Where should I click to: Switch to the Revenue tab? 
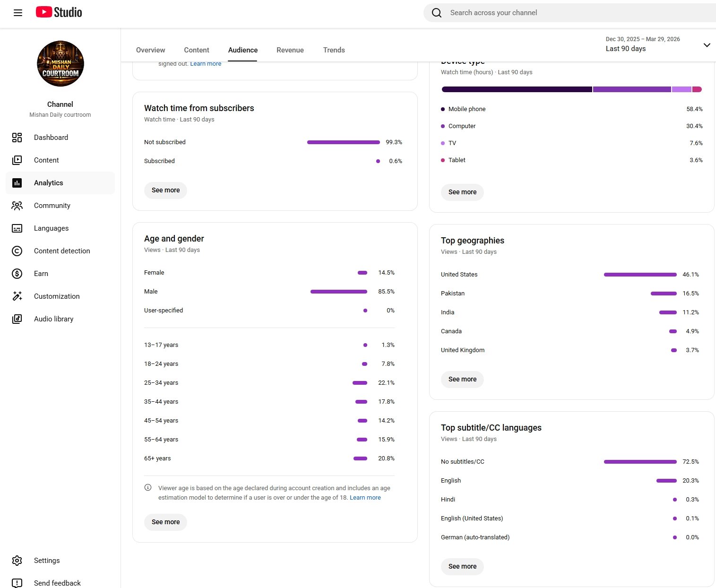[290, 50]
